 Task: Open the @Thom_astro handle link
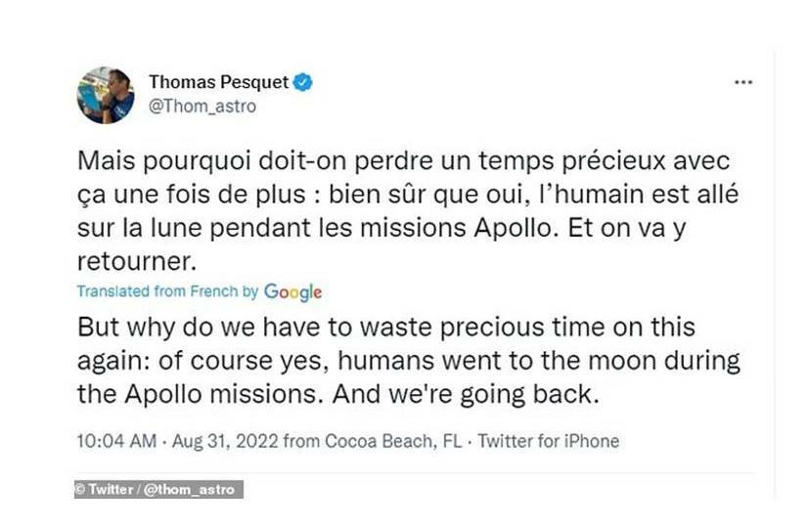tap(202, 107)
